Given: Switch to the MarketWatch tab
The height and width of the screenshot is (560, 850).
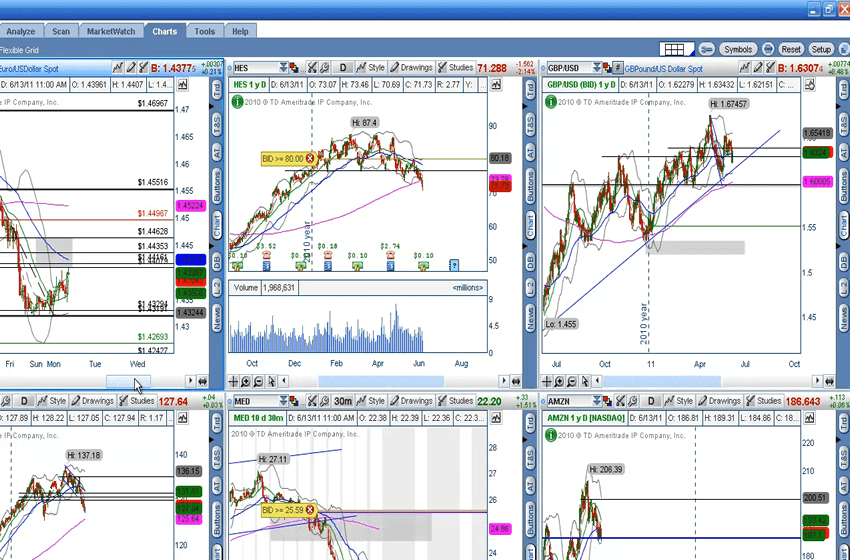Looking at the screenshot, I should tap(111, 31).
